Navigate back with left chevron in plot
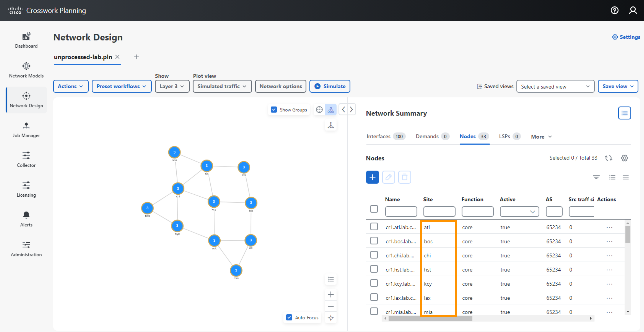 (343, 109)
